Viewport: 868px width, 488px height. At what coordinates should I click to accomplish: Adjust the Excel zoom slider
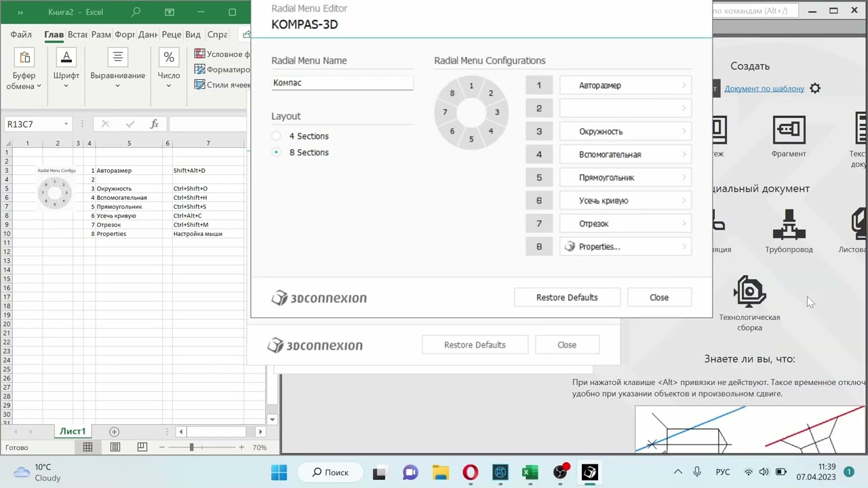191,447
